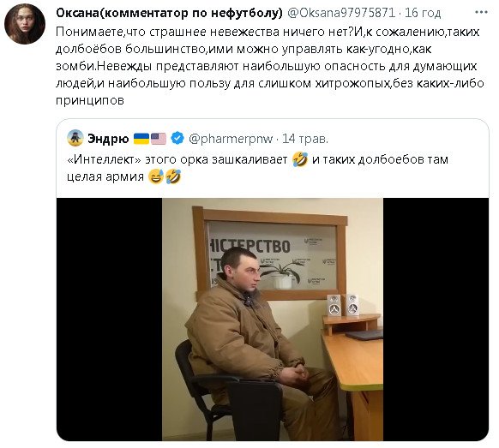Play the video of the seated man
Screen dimensions: 499x448
273,320
